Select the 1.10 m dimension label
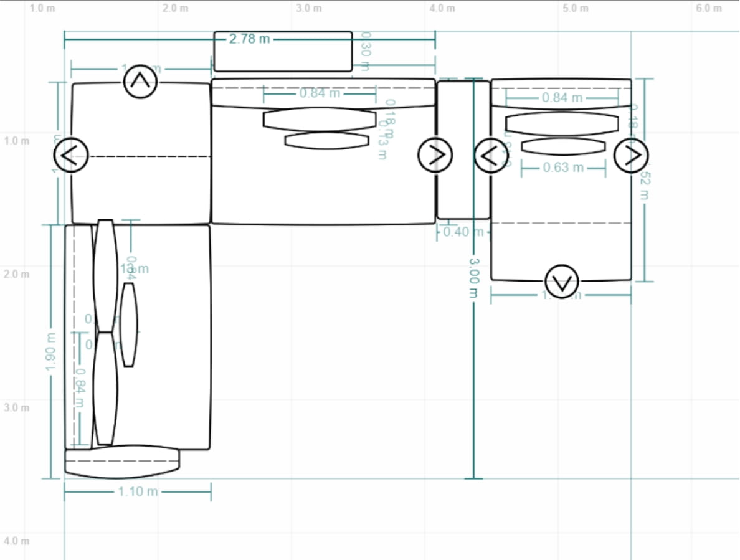Viewport: 740px width, 560px height. [138, 491]
